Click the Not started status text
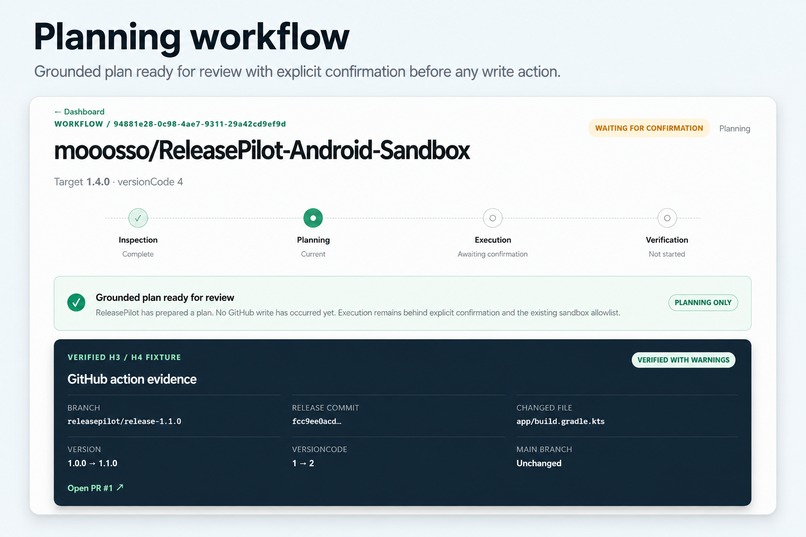 pos(667,254)
